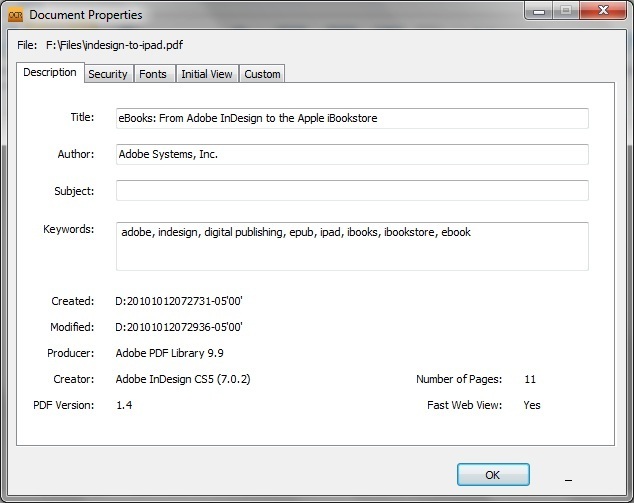Click the Author: field label
Viewport: 634px width, 503px height.
click(76, 154)
